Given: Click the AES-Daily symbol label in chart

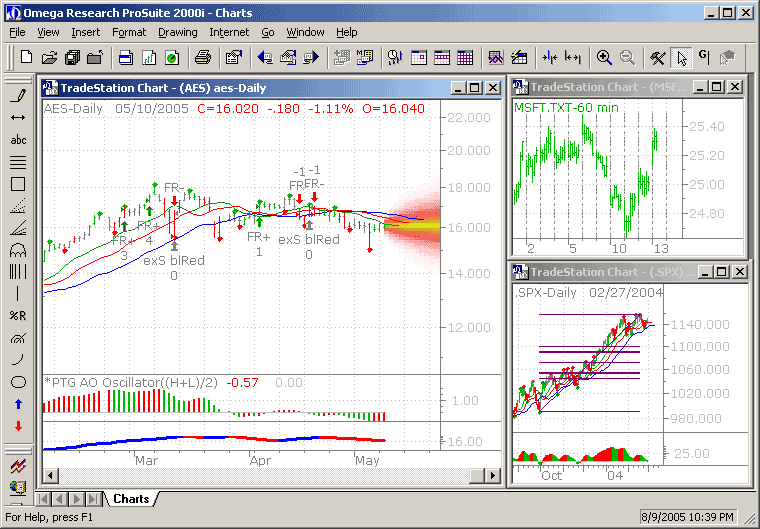Looking at the screenshot, I should pos(73,109).
